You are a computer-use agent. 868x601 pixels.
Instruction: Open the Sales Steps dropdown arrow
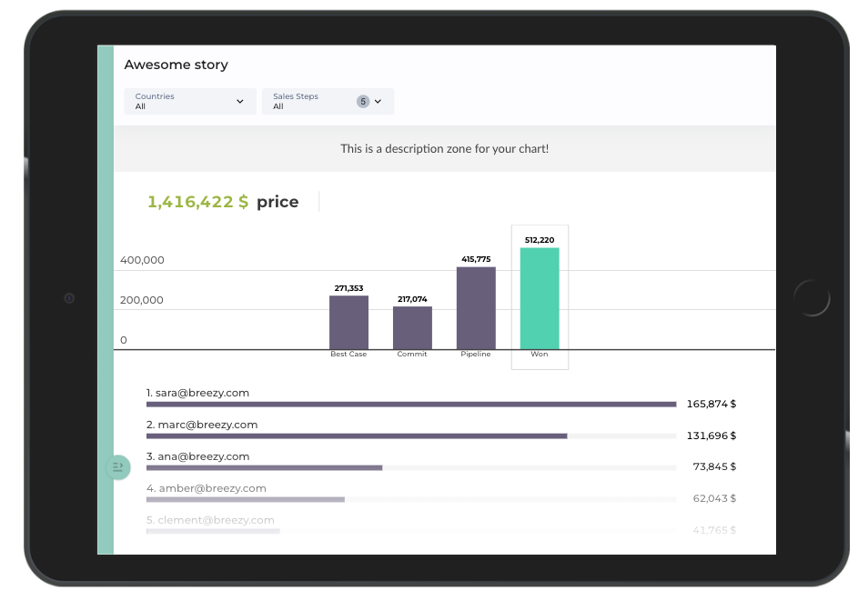coord(378,102)
